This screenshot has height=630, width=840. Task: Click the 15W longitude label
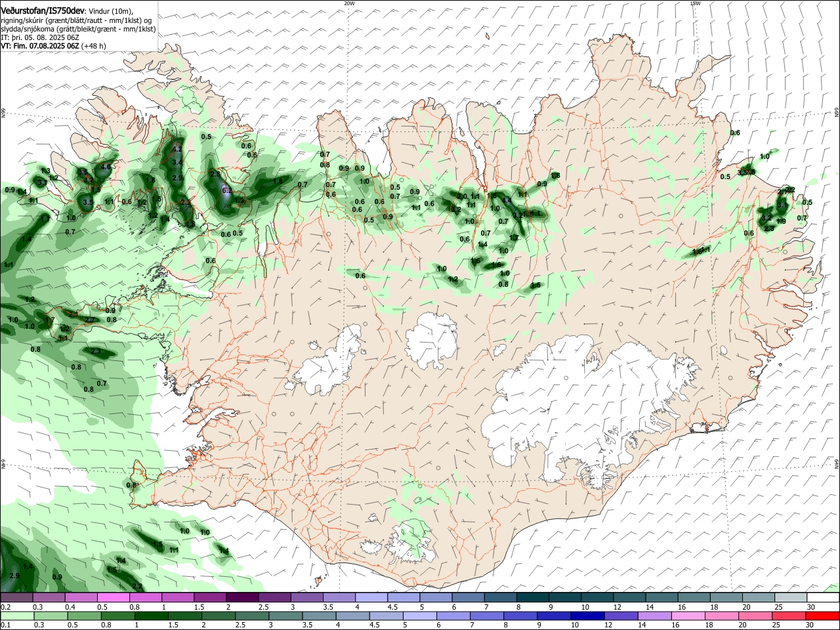pos(695,3)
